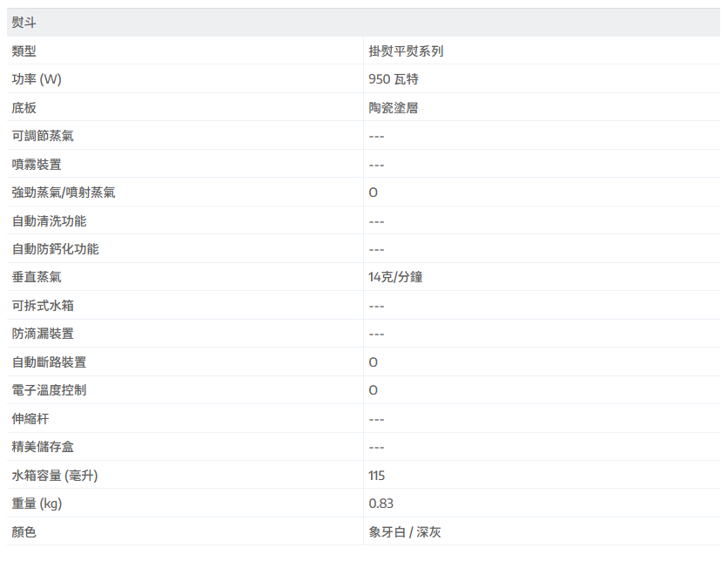This screenshot has height=561, width=728.
Task: Select the 類型 row label
Action: [x=24, y=51]
